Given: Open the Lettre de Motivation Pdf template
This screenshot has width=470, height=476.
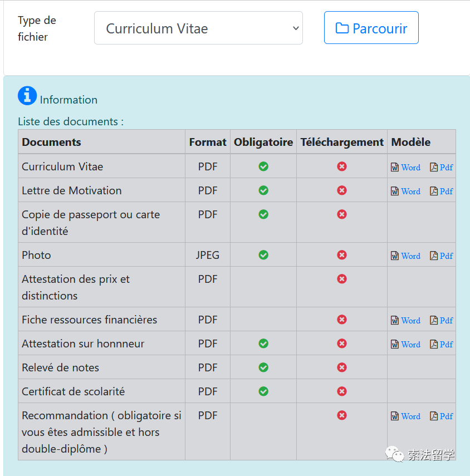Looking at the screenshot, I should 442,192.
